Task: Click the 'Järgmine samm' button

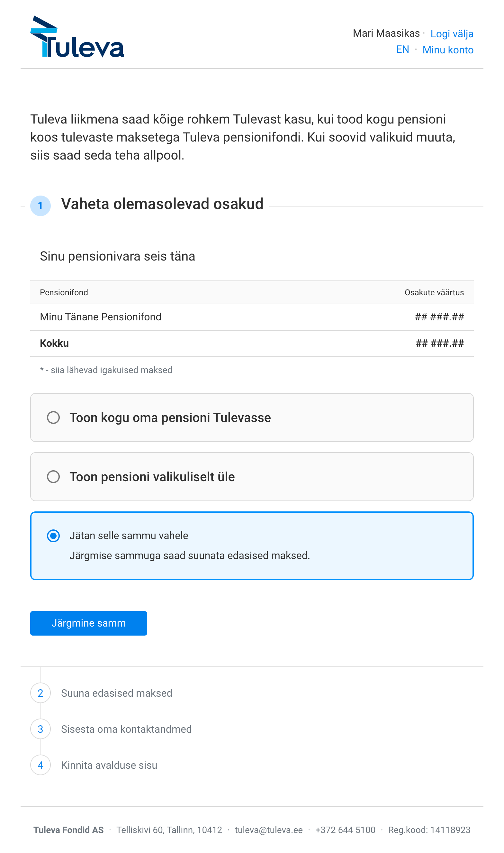Action: point(89,623)
